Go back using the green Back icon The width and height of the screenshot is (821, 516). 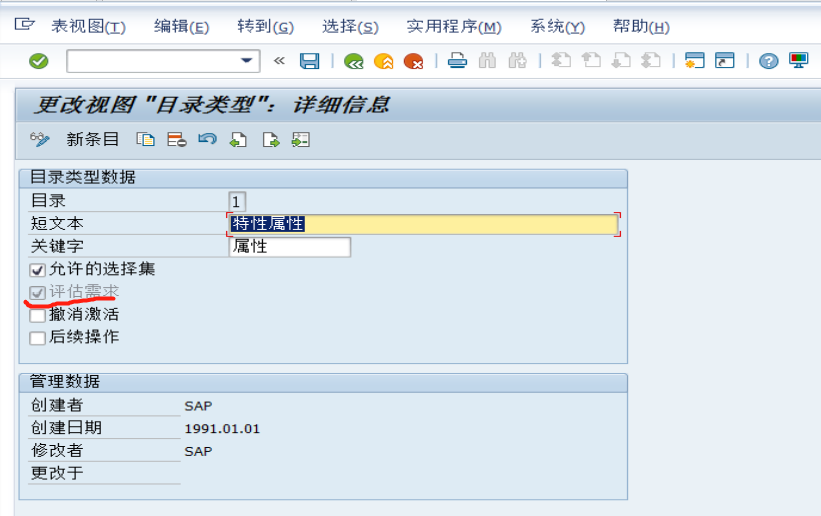[353, 61]
